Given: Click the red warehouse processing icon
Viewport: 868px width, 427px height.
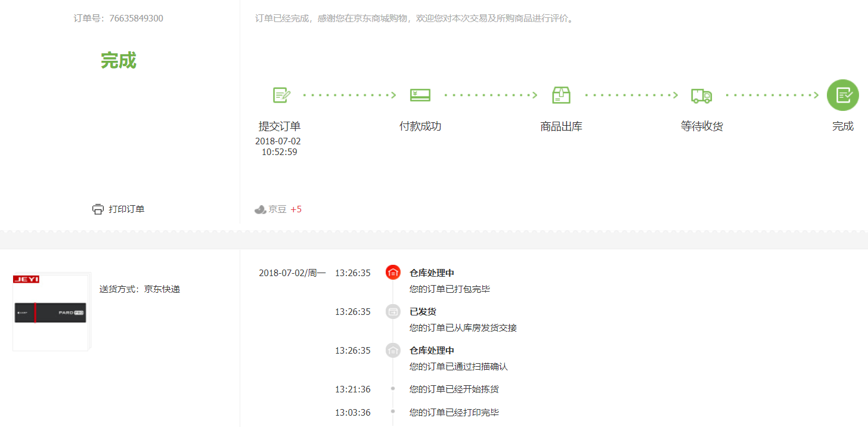Looking at the screenshot, I should (393, 273).
